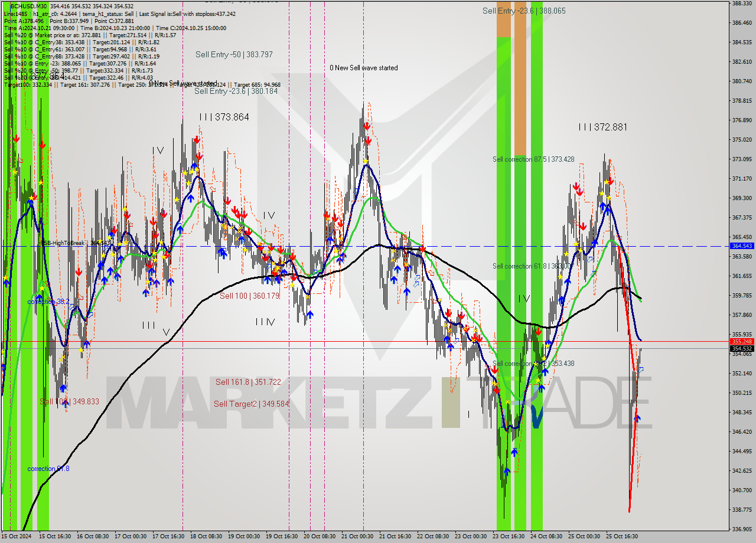
Task: Click the '15 Oct 2024' time axis label
Action: (16, 537)
